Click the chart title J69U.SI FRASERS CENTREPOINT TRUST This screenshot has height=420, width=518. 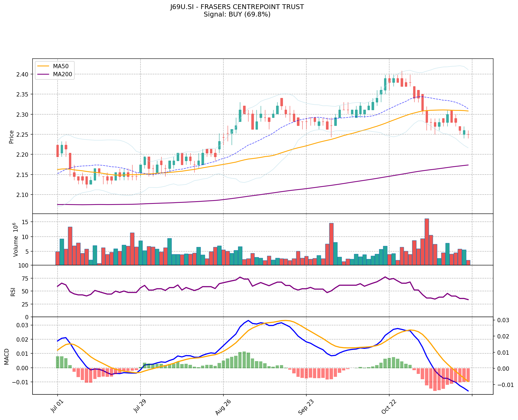(237, 7)
